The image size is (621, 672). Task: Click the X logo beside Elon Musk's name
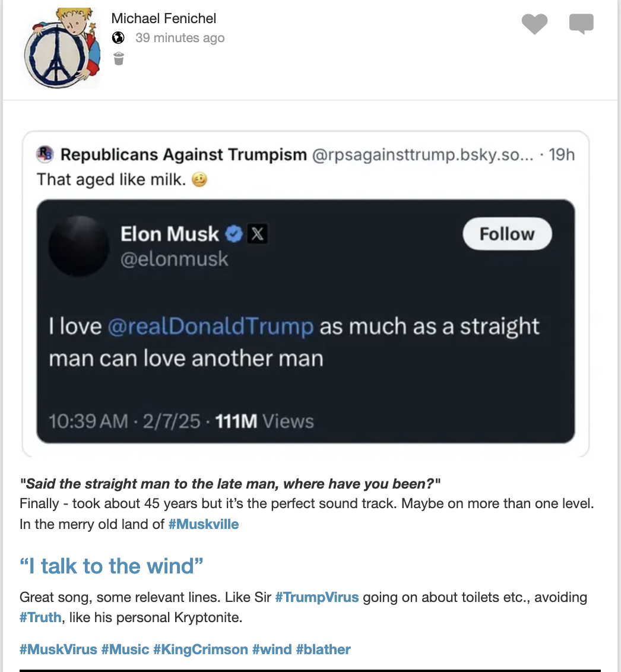[x=256, y=234]
